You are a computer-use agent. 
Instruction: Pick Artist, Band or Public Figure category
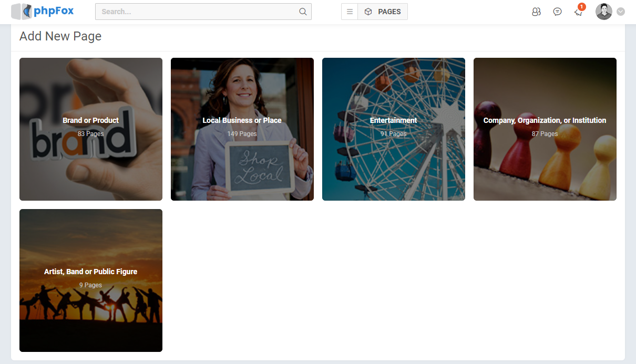[x=90, y=272]
